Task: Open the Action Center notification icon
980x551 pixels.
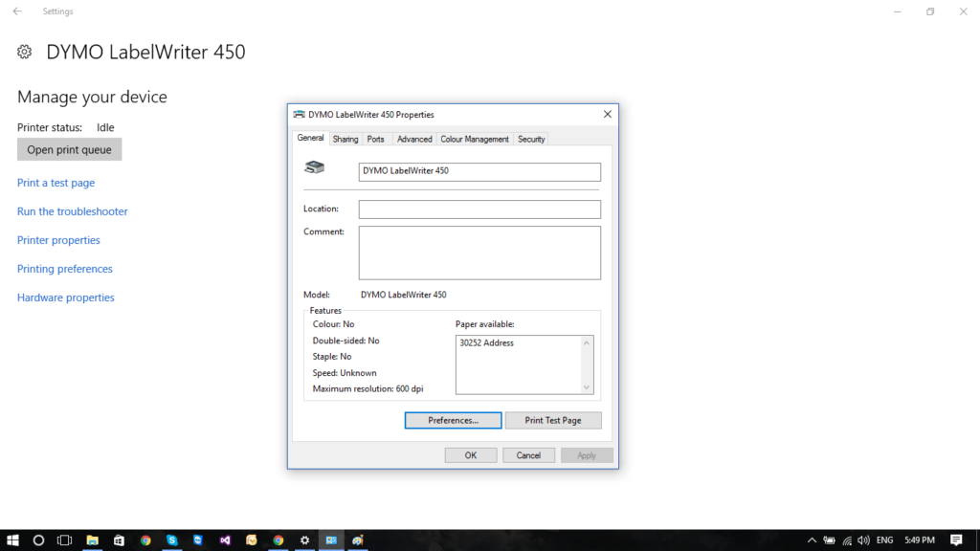Action: pyautogui.click(x=956, y=540)
